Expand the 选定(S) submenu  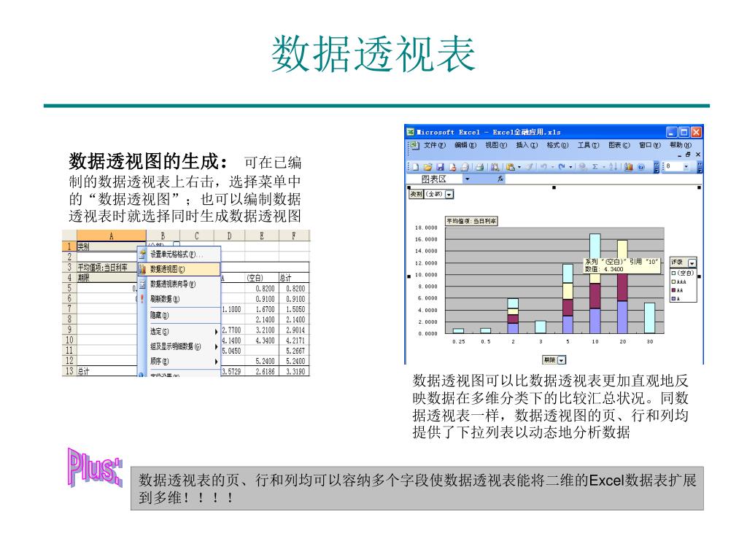click(x=179, y=332)
